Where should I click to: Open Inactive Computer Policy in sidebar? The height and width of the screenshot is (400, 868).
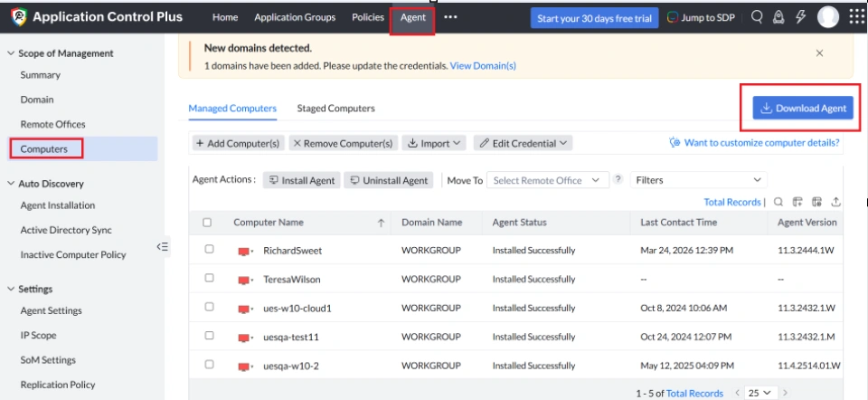tap(73, 255)
